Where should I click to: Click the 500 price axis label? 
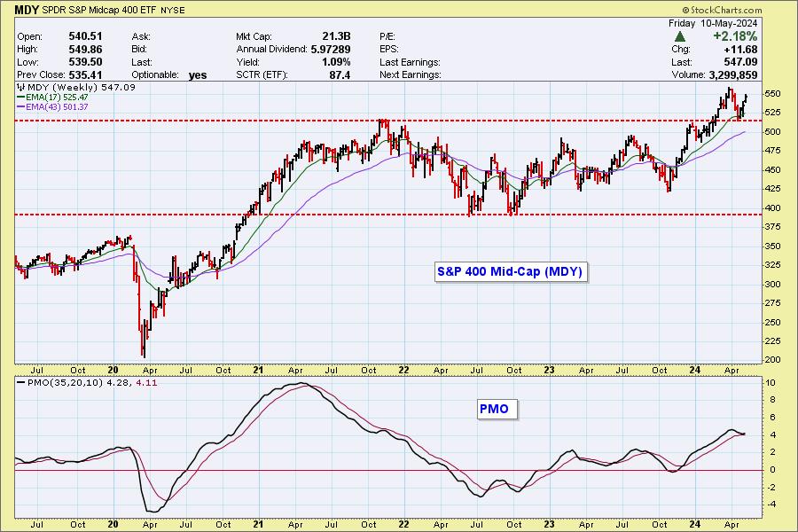tap(772, 132)
